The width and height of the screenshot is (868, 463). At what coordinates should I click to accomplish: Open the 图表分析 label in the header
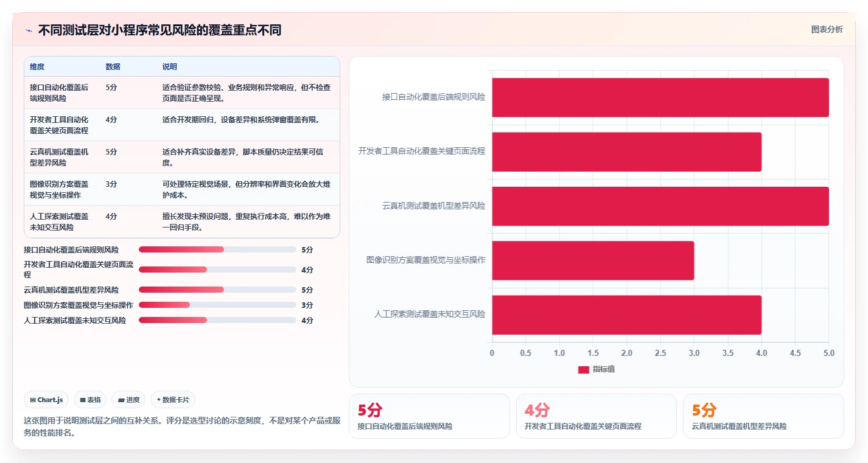click(827, 29)
